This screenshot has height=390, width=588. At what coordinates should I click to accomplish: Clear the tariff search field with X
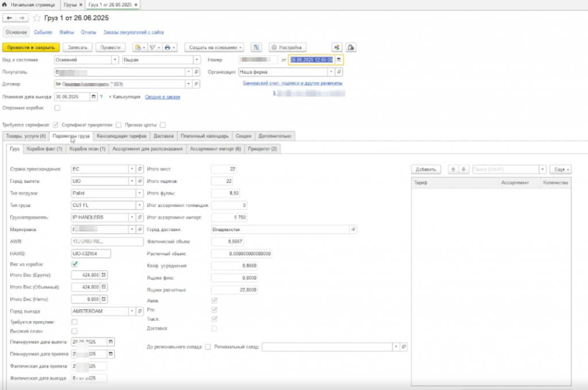coord(542,169)
